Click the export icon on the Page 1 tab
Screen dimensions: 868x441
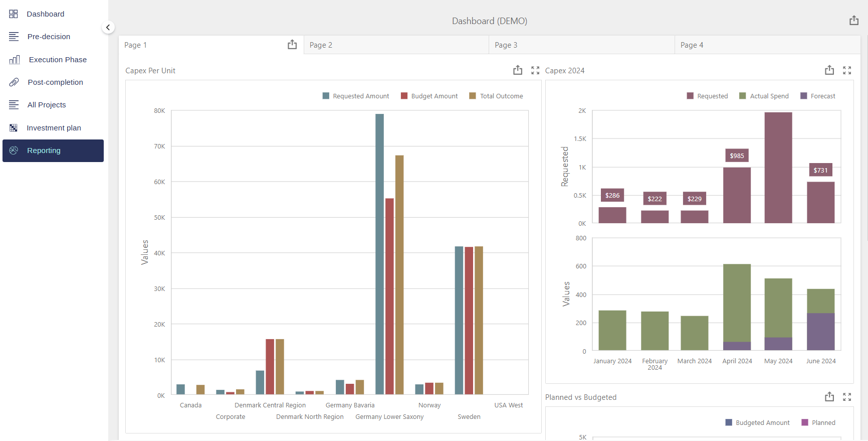(x=292, y=45)
